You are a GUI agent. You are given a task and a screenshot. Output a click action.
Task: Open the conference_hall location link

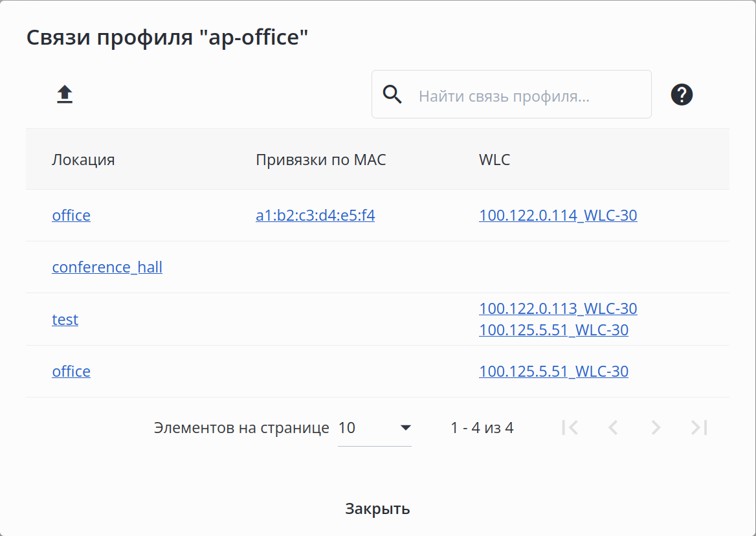tap(107, 267)
